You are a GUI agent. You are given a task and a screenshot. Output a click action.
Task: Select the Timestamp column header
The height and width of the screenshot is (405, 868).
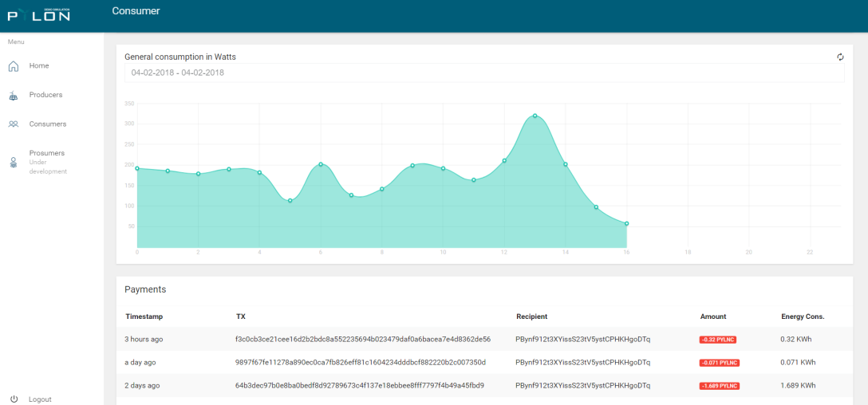click(144, 317)
